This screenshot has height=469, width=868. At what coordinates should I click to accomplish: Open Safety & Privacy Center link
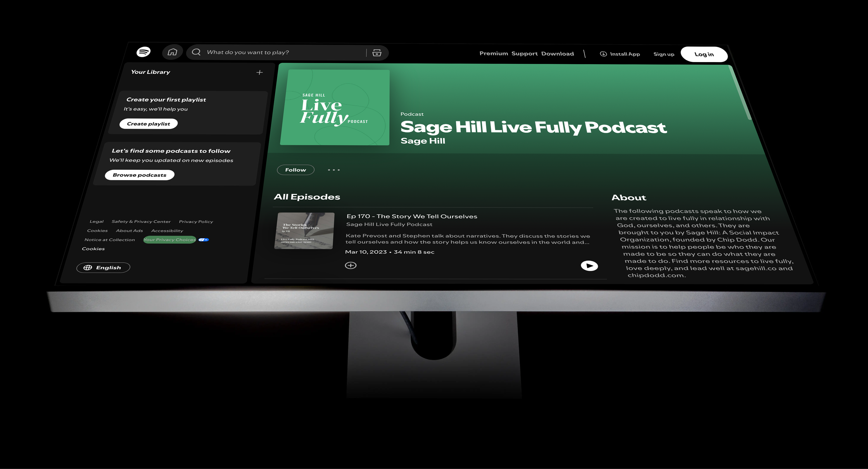(x=141, y=221)
